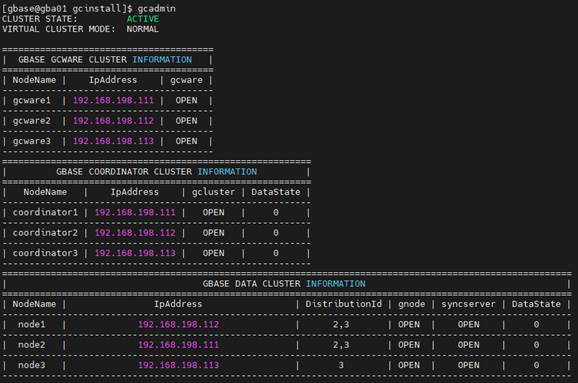Click INFORMATION in COORDINATOR cluster header

click(227, 172)
